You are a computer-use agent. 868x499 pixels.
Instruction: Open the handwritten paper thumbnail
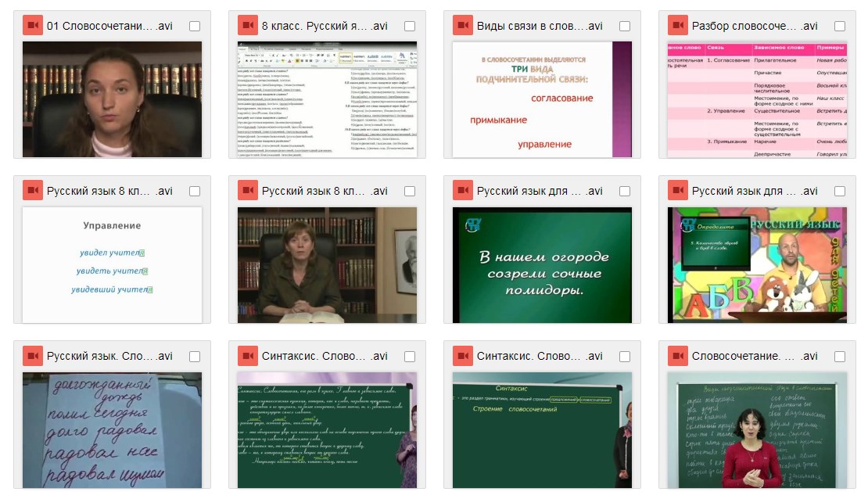coord(113,429)
